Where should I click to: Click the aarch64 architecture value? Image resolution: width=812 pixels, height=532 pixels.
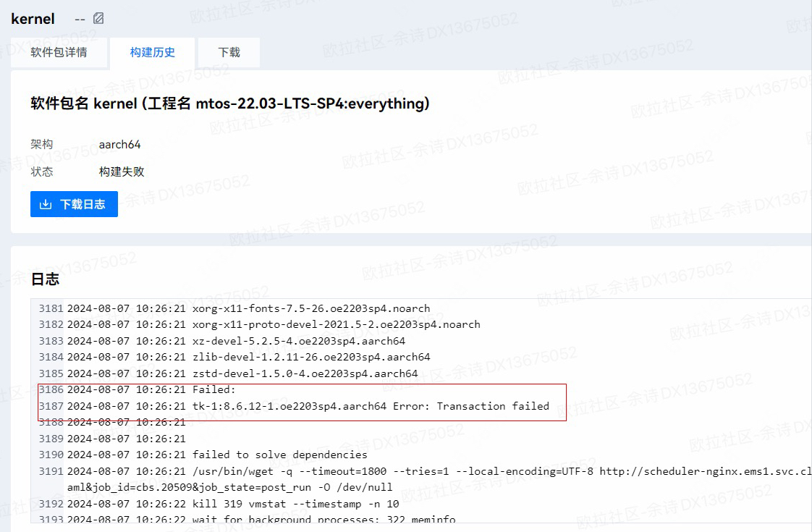pos(119,144)
